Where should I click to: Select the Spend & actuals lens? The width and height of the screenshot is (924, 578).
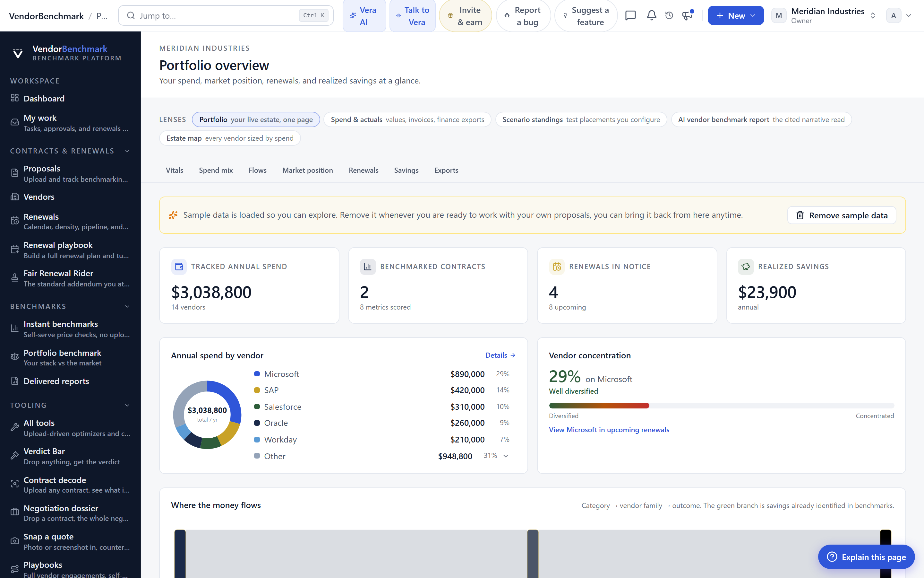point(407,120)
